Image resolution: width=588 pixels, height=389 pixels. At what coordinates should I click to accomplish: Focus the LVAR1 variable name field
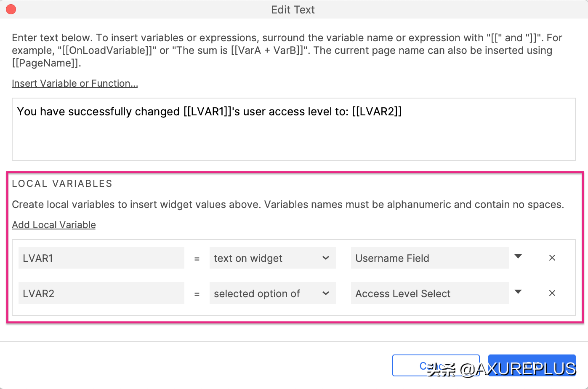coord(101,258)
